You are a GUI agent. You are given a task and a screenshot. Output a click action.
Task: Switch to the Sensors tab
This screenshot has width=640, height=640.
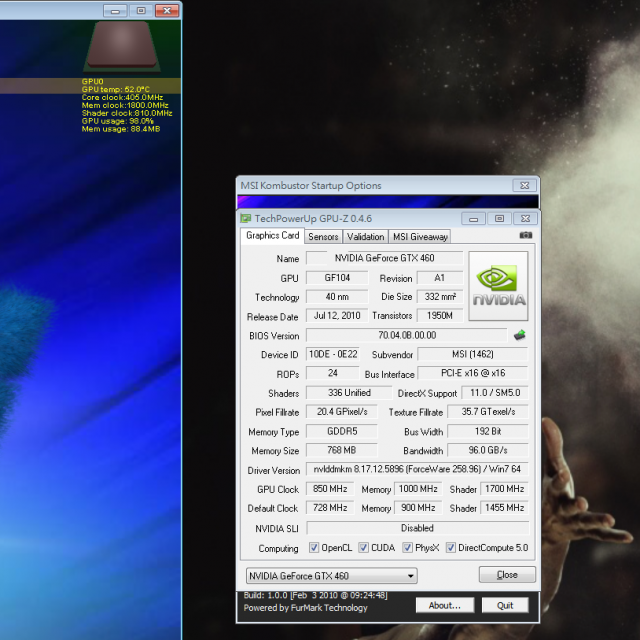(323, 237)
